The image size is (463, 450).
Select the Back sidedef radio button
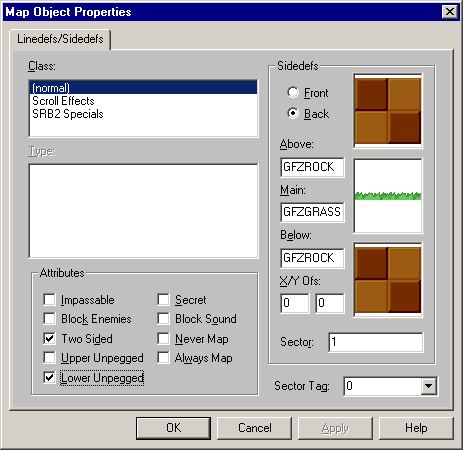point(293,114)
